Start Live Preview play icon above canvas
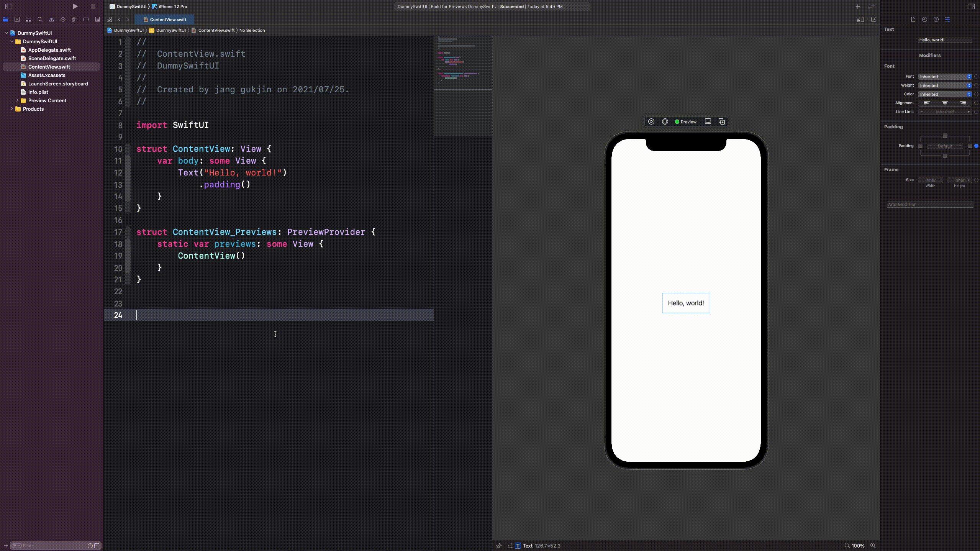 [651, 122]
